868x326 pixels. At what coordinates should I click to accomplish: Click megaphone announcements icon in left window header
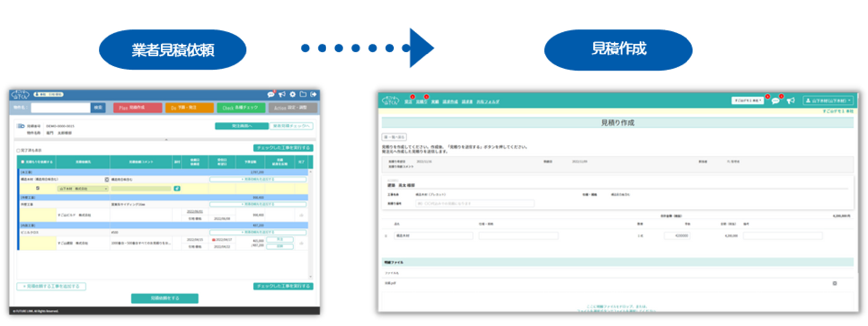click(282, 95)
